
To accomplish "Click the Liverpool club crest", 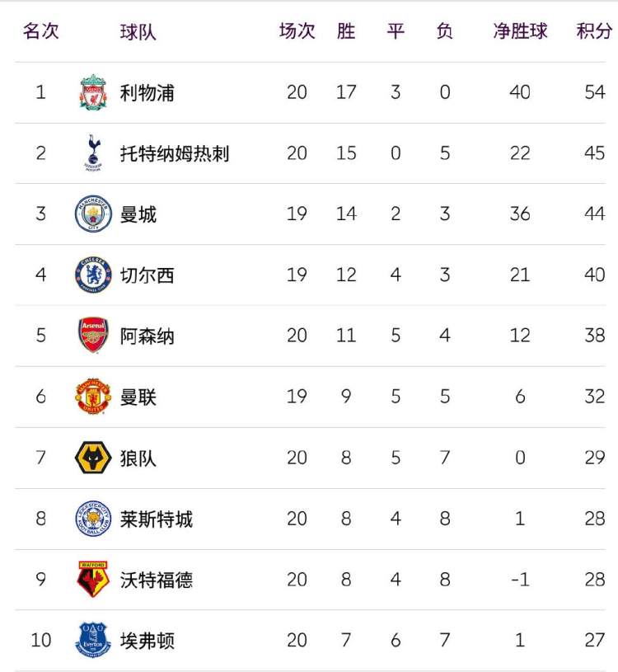I will point(93,92).
